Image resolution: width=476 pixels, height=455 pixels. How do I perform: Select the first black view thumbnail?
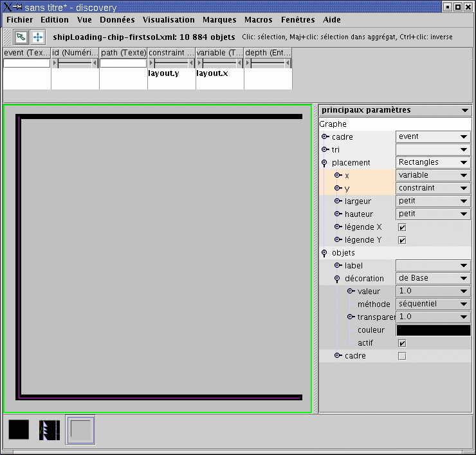pyautogui.click(x=19, y=429)
